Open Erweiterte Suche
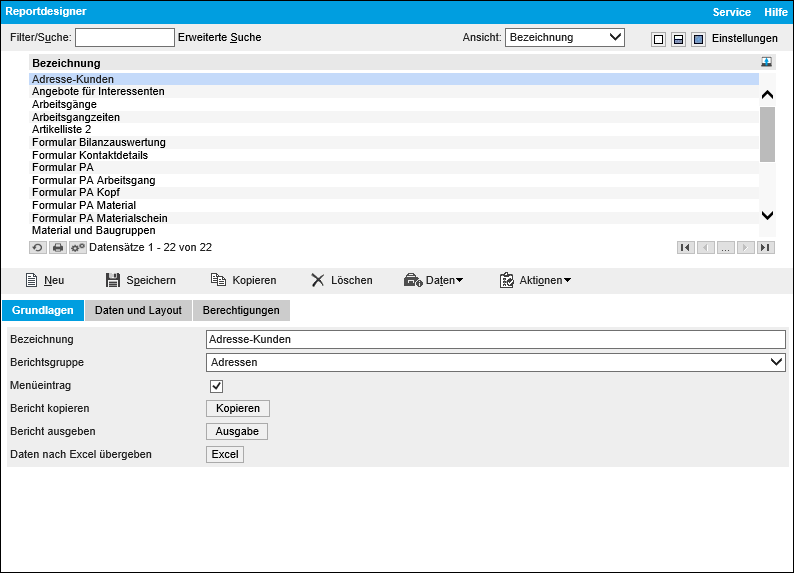The image size is (794, 573). click(219, 37)
